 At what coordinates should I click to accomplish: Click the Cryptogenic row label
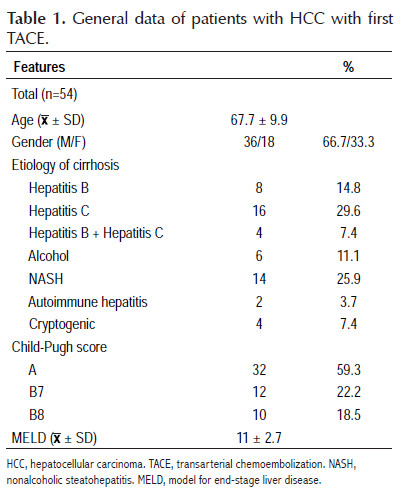pos(62,324)
